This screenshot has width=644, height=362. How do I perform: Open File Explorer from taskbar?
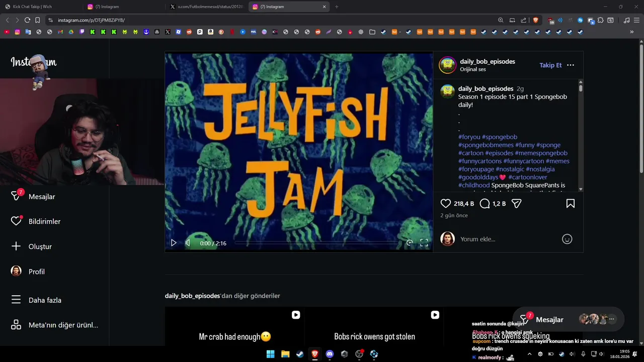pos(285,354)
